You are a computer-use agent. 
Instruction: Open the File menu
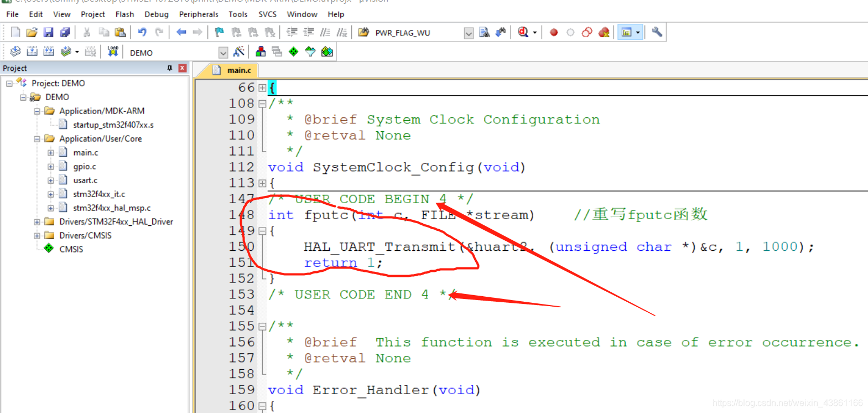tap(12, 14)
